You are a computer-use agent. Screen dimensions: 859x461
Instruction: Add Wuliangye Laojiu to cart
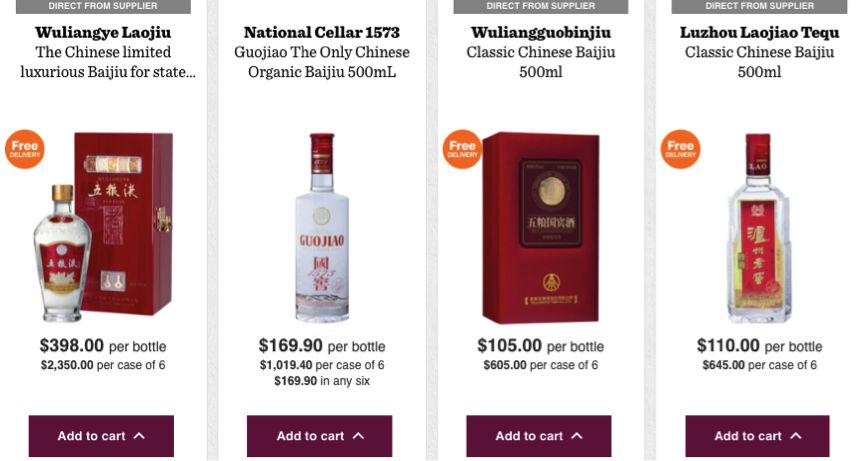click(91, 436)
